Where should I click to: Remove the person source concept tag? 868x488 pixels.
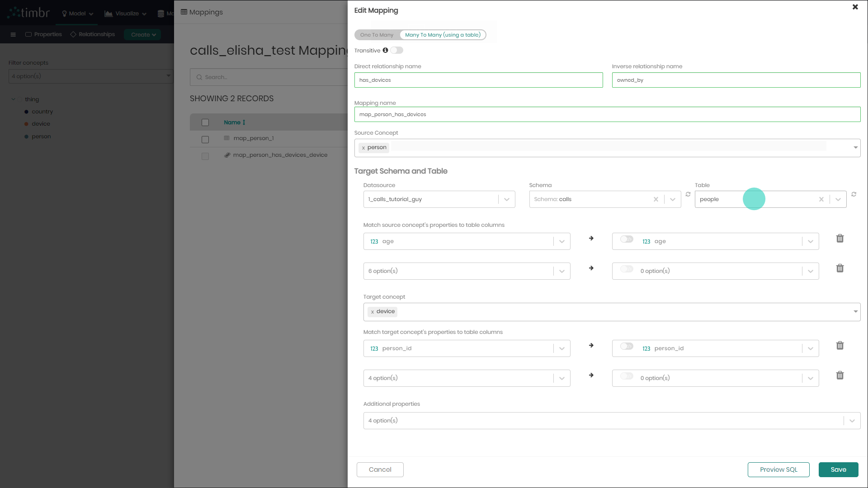click(363, 148)
